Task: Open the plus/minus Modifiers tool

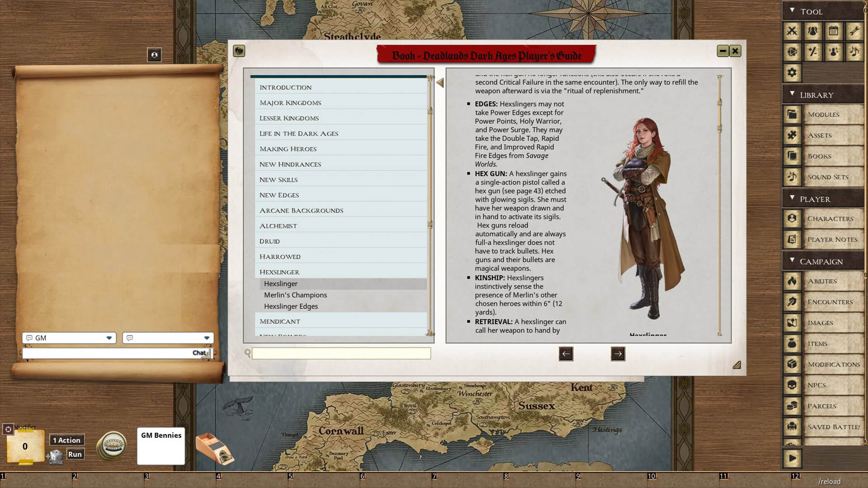Action: click(x=813, y=52)
